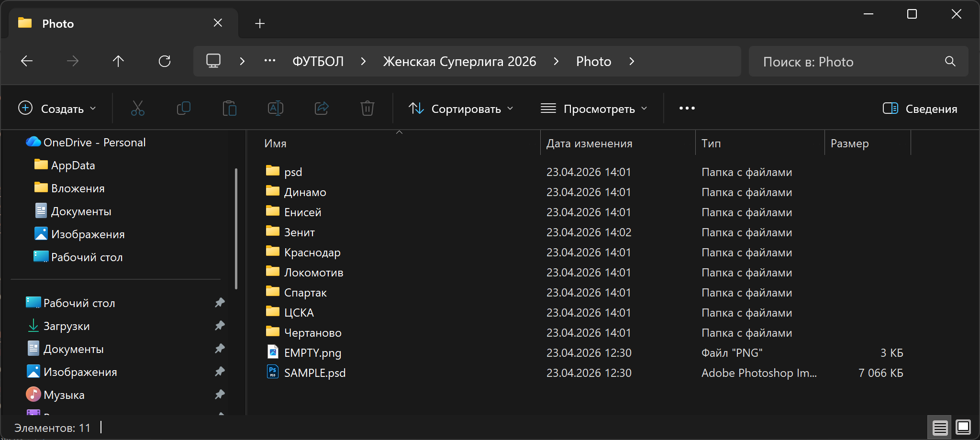Select the Динамо folder
This screenshot has height=440, width=980.
(x=305, y=192)
